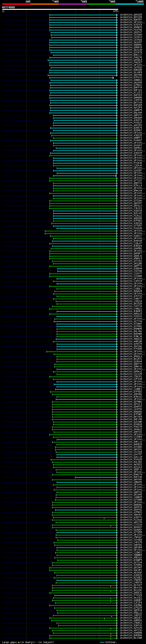Select the UniRef100_P00636 label
The image size is (146, 644).
131,163
